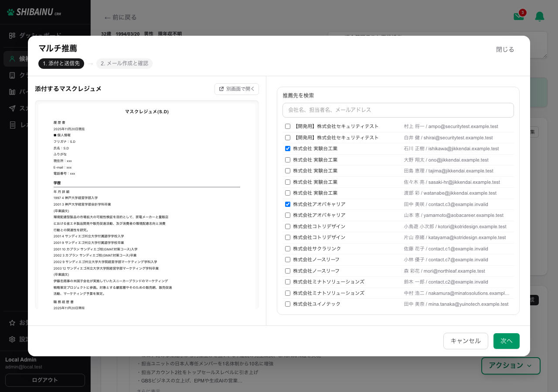Image resolution: width=558 pixels, height=392 pixels.
Task: Open the resume via 別画面で開く
Action: click(237, 89)
